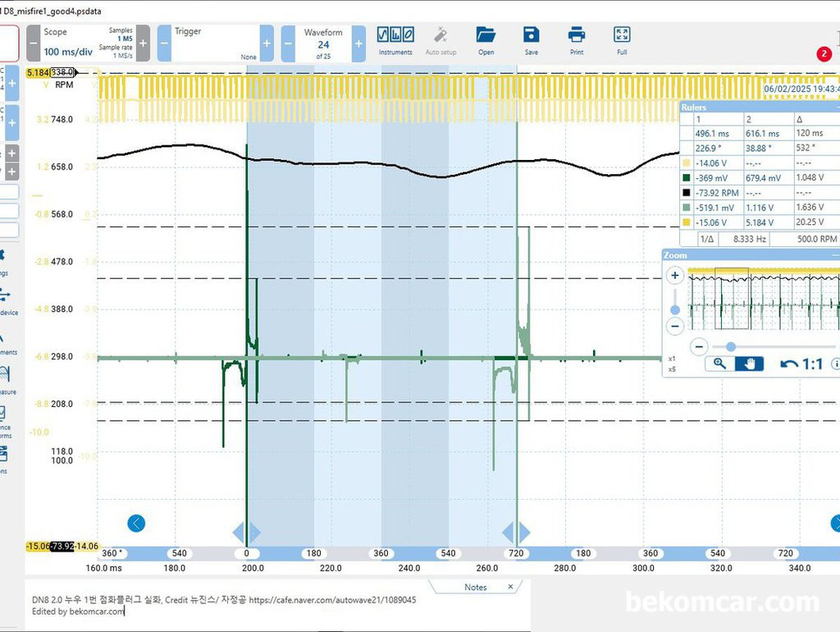Grab second time ruler left-pointing handle
The image size is (840, 632).
click(509, 533)
